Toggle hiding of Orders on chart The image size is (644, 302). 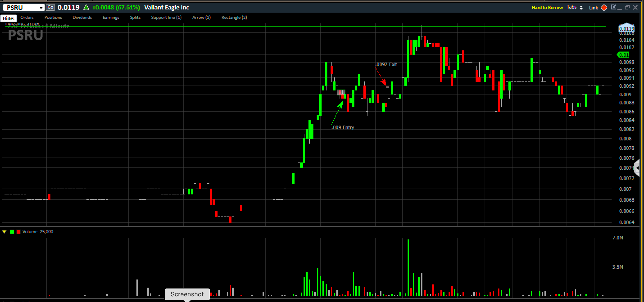tap(27, 17)
